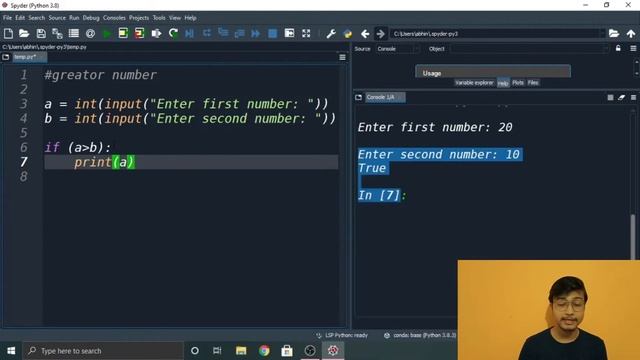Screen dimensions: 640x360
Task: Open the Help pane options hamburger menu
Action: [x=633, y=49]
